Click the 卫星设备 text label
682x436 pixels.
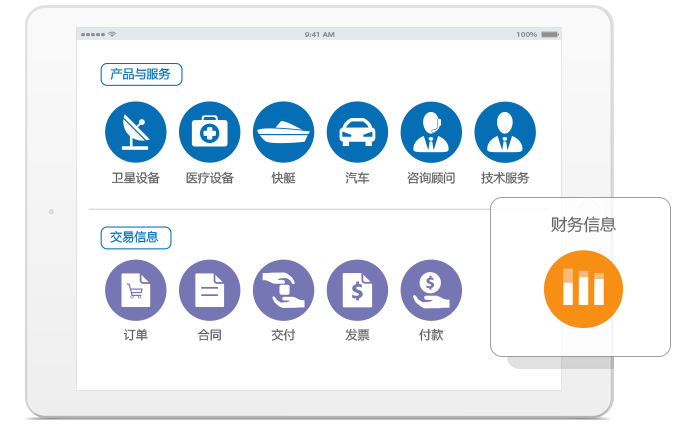point(135,179)
